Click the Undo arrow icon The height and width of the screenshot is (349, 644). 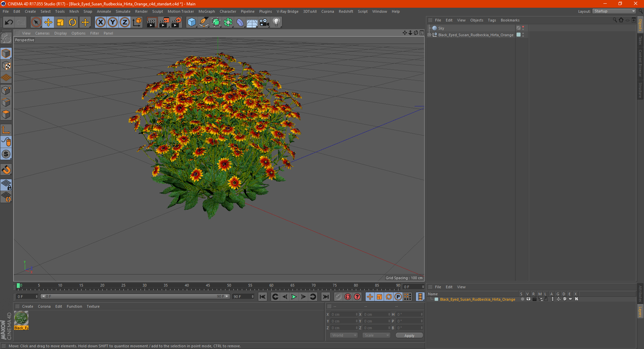pyautogui.click(x=9, y=22)
